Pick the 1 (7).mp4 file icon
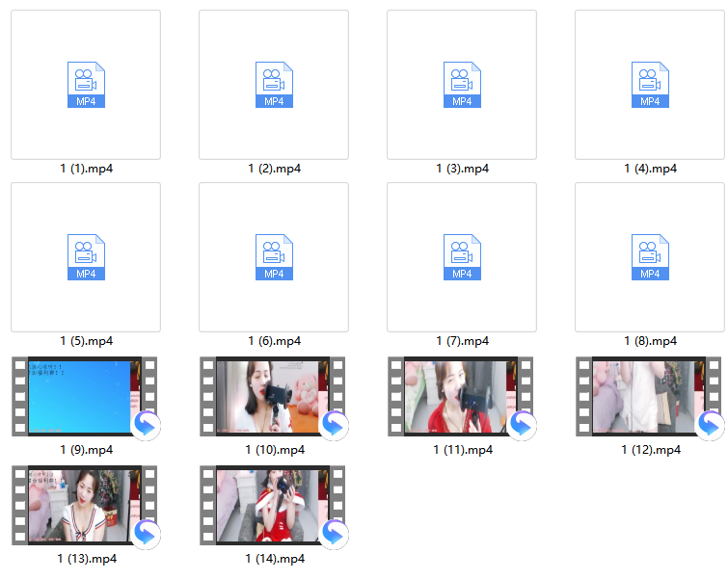 point(462,257)
